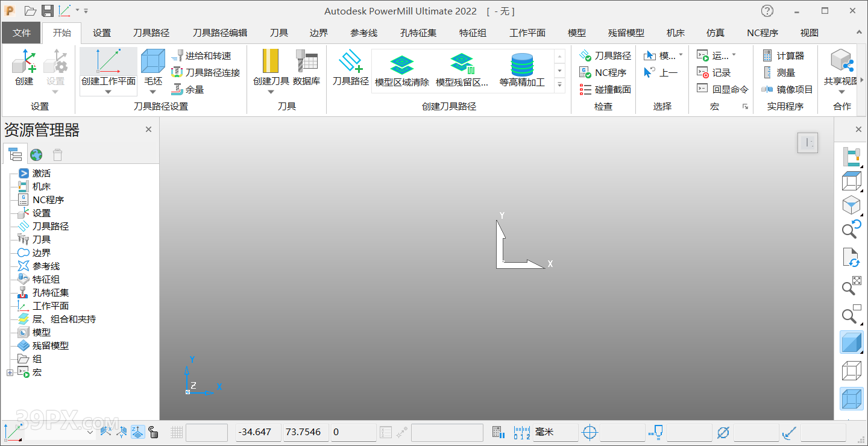Click 记录 record macro
The width and height of the screenshot is (868, 446).
point(714,72)
